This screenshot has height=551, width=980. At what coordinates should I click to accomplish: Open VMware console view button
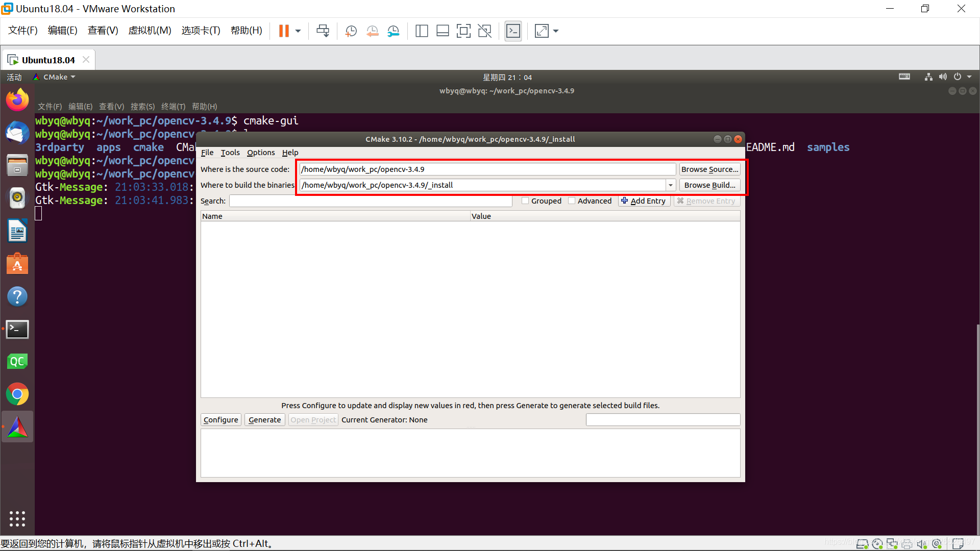tap(513, 31)
